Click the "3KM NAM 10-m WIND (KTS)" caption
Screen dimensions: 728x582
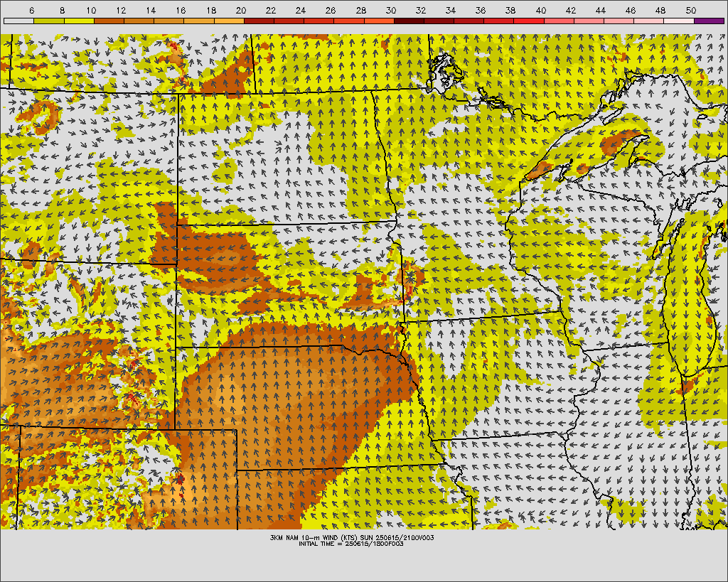point(315,538)
